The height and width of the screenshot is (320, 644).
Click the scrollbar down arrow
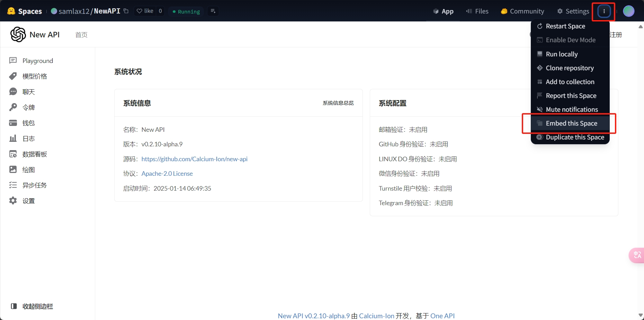tap(641, 315)
